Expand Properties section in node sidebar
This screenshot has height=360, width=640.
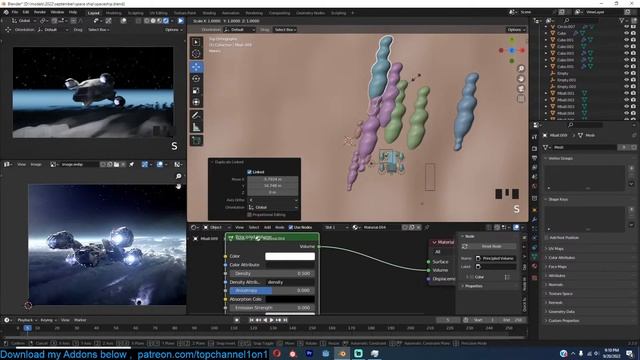tap(473, 286)
